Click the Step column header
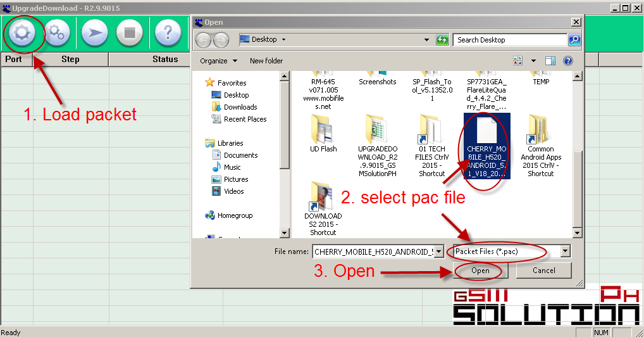Image resolution: width=644 pixels, height=337 pixels. [x=71, y=60]
